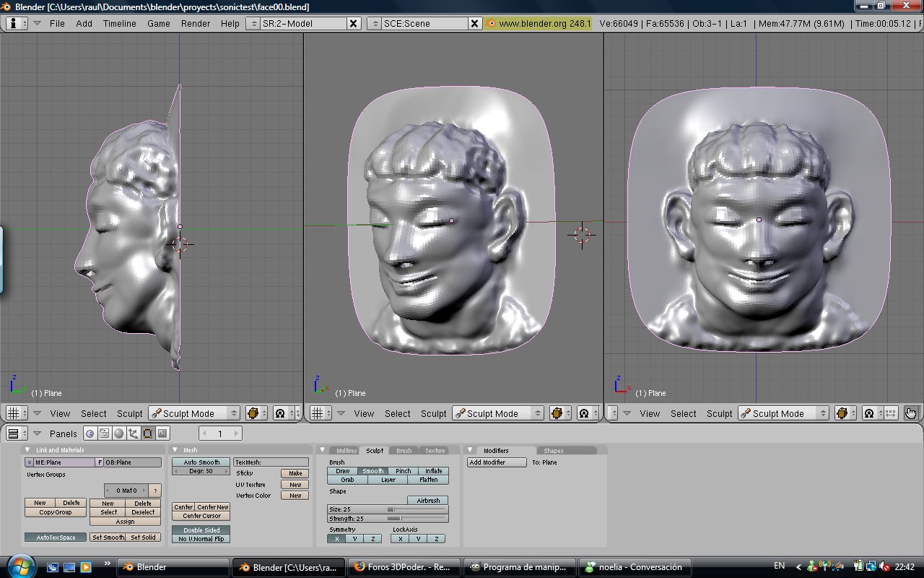Toggle the Double Sided option

click(201, 530)
